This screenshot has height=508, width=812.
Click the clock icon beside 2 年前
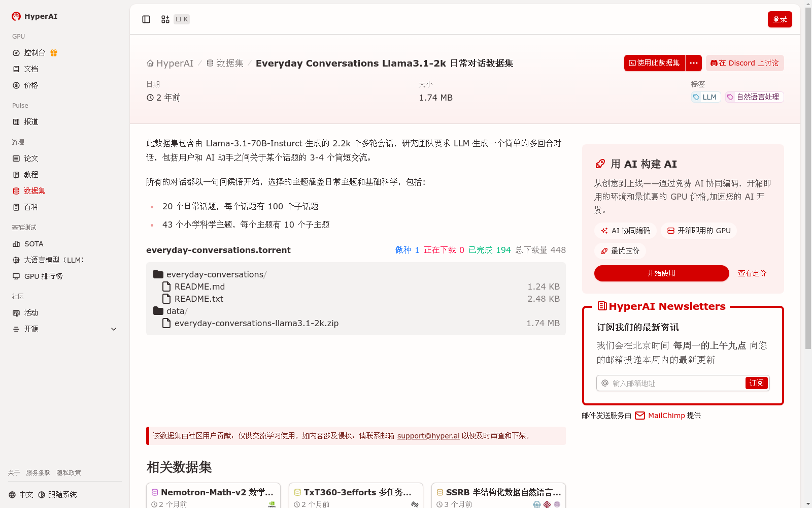pos(150,98)
